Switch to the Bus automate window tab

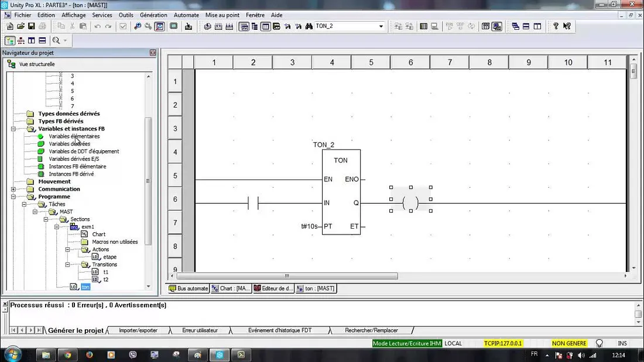click(x=188, y=288)
